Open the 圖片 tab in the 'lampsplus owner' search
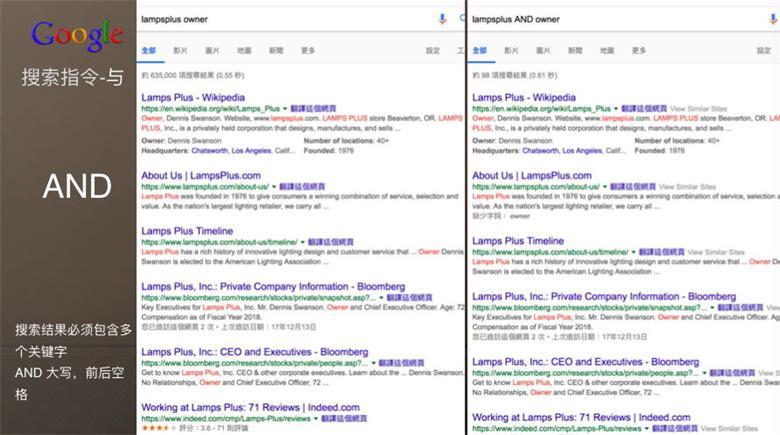Image resolution: width=780 pixels, height=435 pixels. 212,50
